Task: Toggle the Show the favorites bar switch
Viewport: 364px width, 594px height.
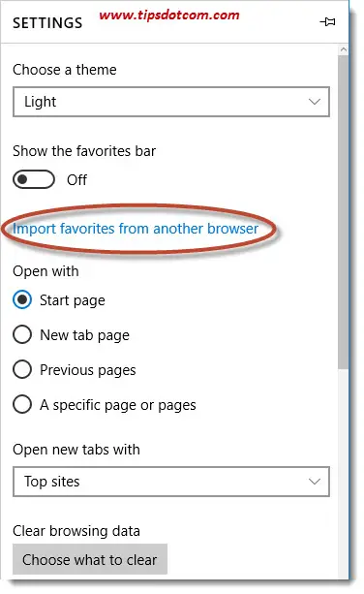Action: 34,179
